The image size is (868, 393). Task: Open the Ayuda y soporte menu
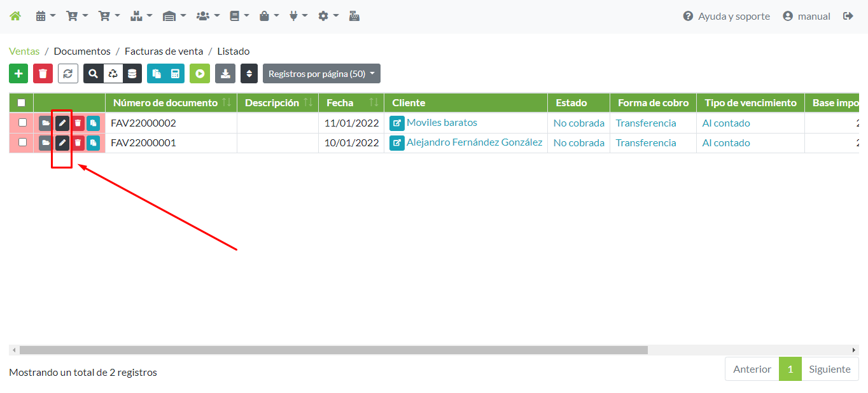pos(726,17)
